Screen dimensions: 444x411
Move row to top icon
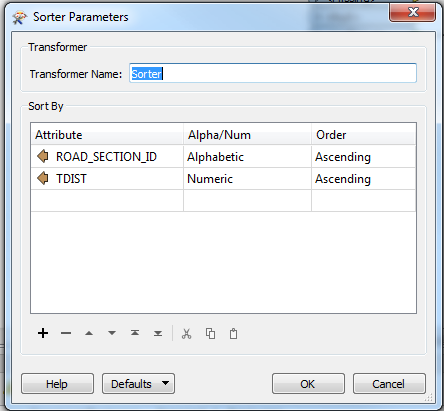(x=135, y=333)
